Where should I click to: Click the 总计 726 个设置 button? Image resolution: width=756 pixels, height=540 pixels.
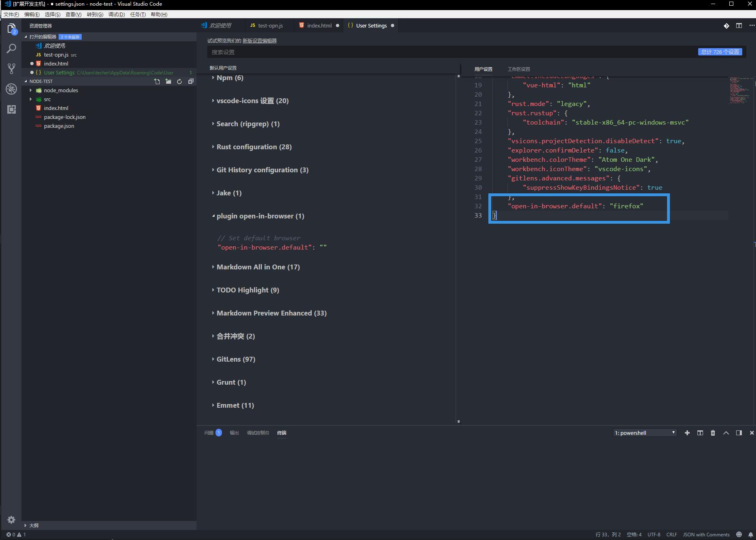pos(720,52)
